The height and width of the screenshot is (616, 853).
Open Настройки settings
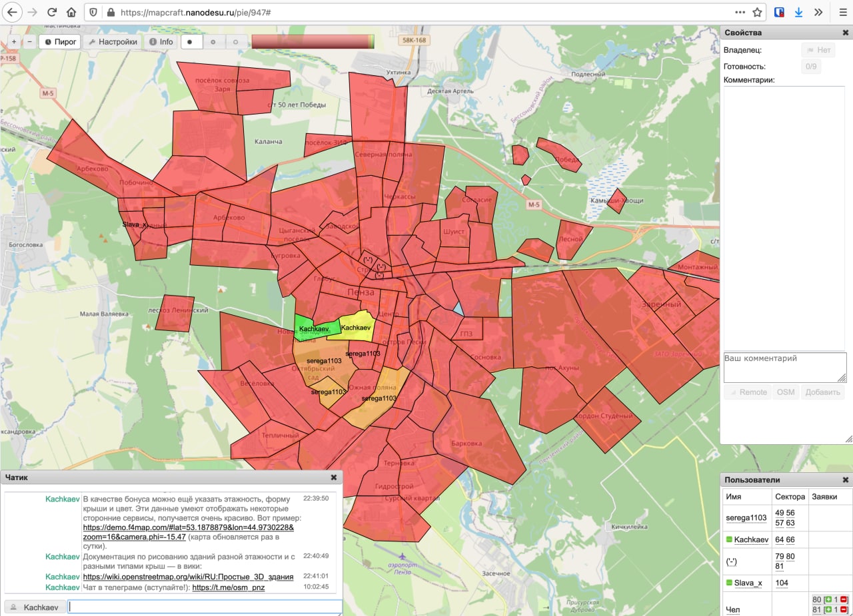coord(113,41)
